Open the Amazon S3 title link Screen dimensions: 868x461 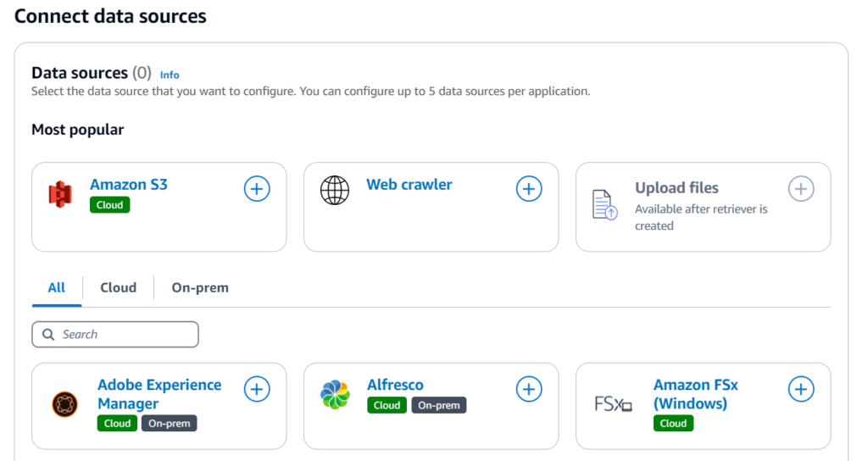(x=129, y=184)
